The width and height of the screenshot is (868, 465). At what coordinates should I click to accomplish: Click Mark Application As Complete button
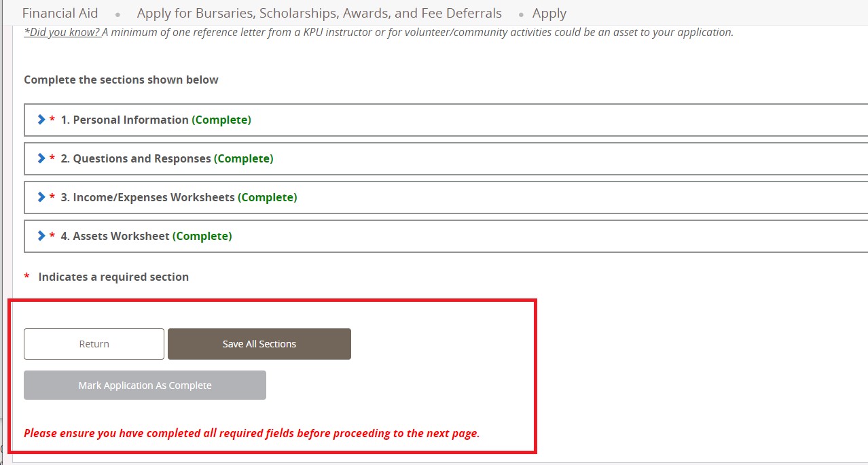tap(145, 385)
